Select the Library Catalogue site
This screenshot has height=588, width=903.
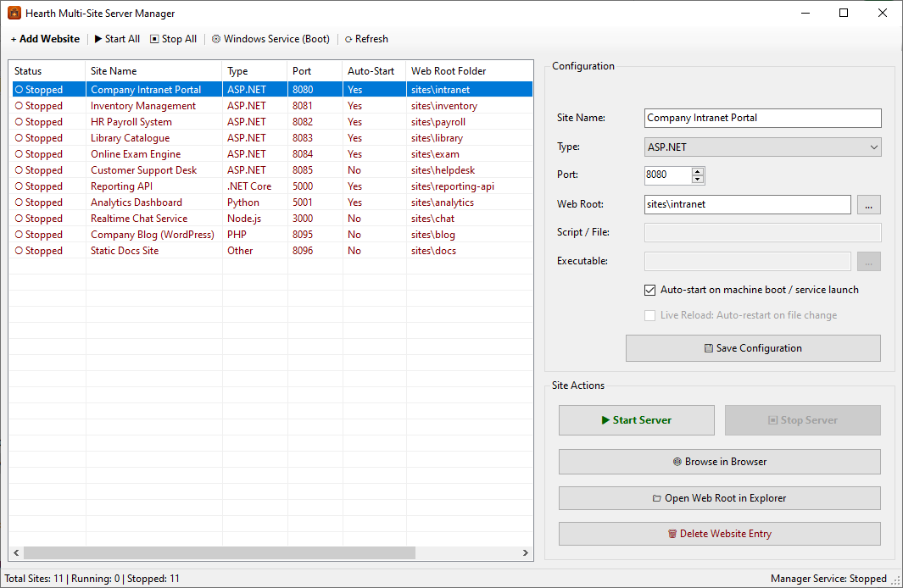click(x=272, y=137)
